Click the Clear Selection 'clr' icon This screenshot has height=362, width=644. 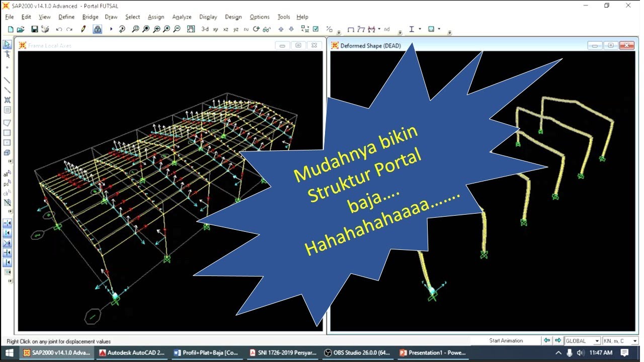pyautogui.click(x=7, y=193)
